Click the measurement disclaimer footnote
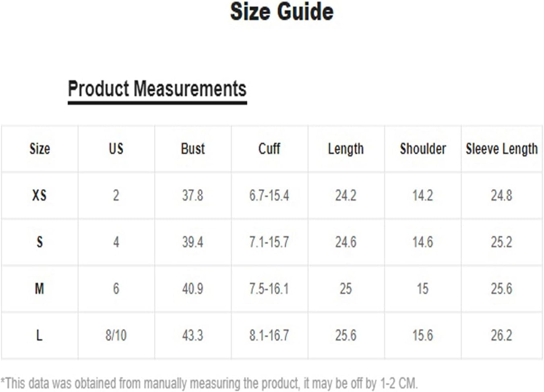Screen dimensions: 544x392 click(209, 383)
